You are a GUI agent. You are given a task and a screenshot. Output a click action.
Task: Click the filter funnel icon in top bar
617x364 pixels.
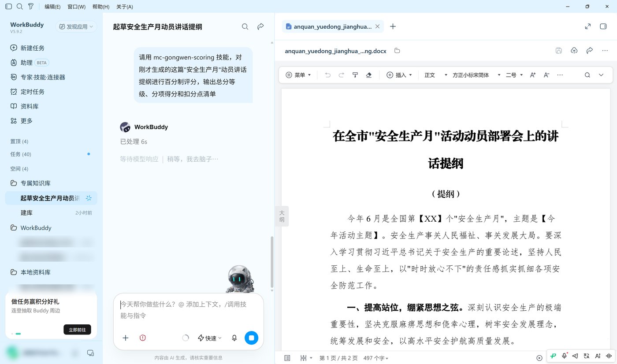point(31,7)
